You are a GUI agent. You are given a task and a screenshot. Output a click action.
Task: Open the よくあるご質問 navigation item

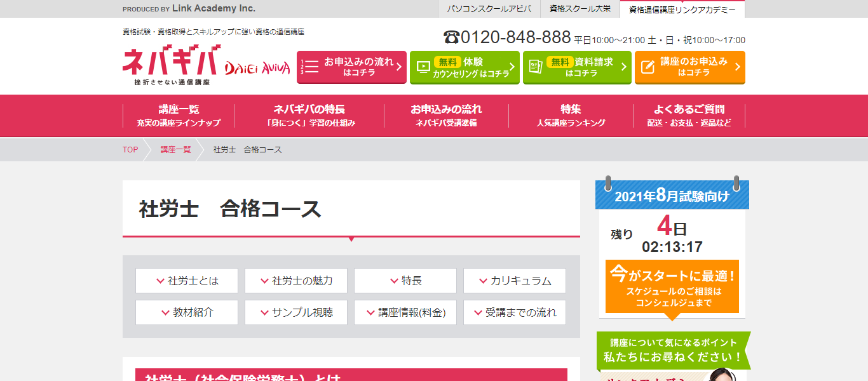pyautogui.click(x=689, y=116)
